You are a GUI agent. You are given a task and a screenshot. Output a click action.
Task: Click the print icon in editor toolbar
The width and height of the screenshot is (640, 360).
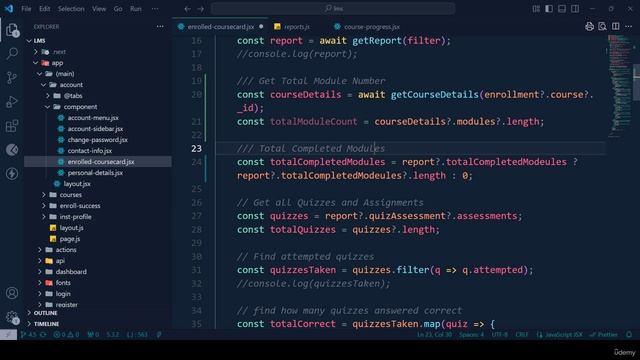589,27
